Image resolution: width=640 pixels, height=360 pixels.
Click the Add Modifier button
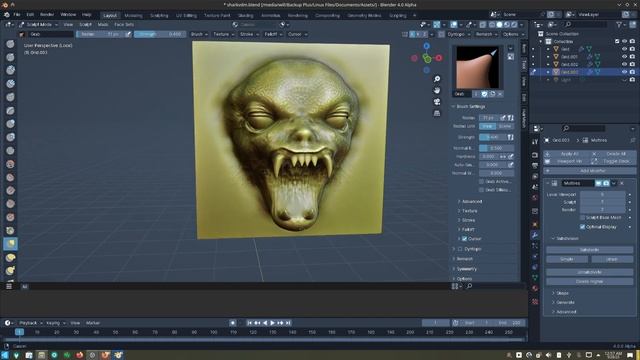589,171
